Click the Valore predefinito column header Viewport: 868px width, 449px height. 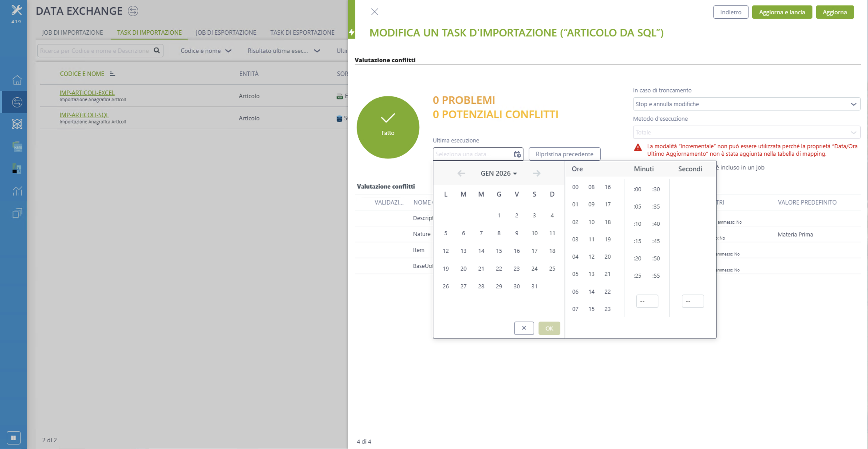807,203
